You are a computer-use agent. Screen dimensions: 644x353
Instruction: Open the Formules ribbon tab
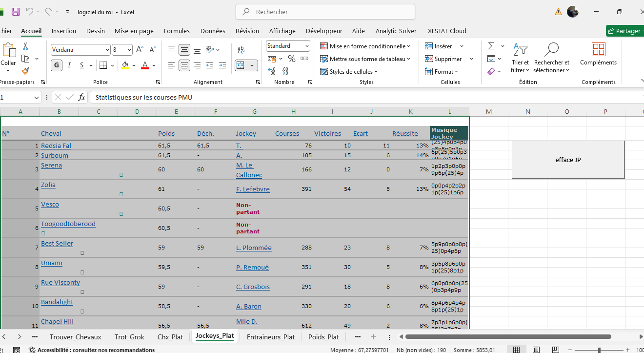(177, 31)
